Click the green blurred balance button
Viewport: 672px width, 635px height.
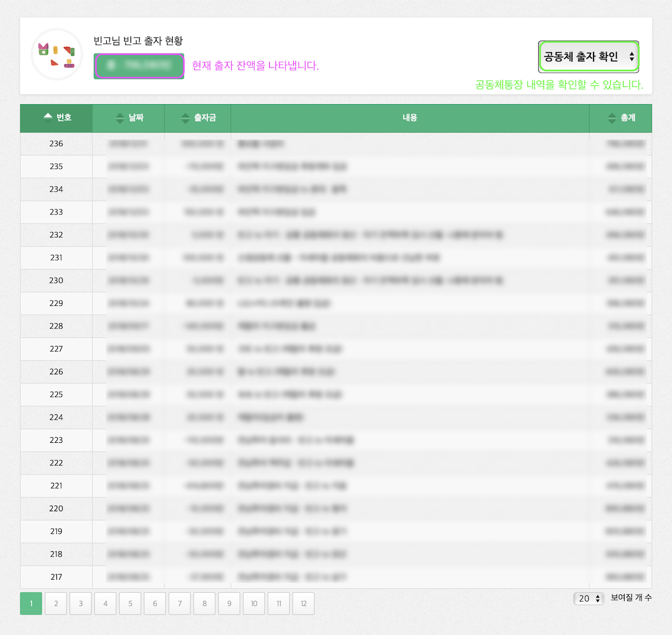139,66
